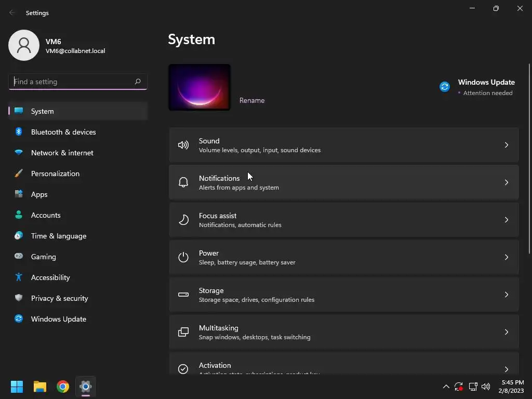Viewport: 532px width, 399px height.
Task: Click the Focus assist moon icon
Action: pos(183,220)
